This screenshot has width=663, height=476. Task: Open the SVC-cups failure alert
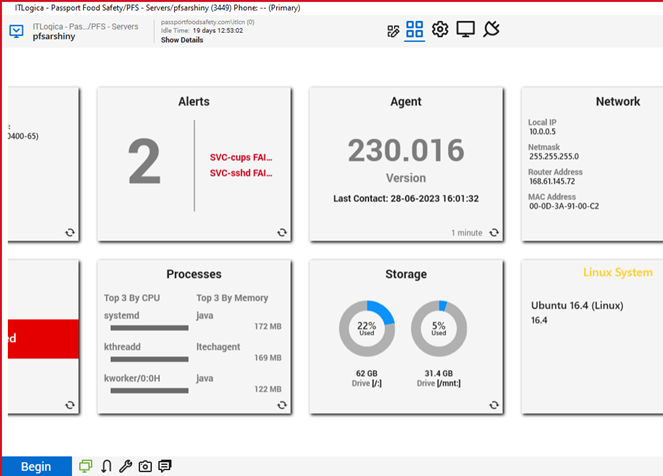[x=241, y=157]
